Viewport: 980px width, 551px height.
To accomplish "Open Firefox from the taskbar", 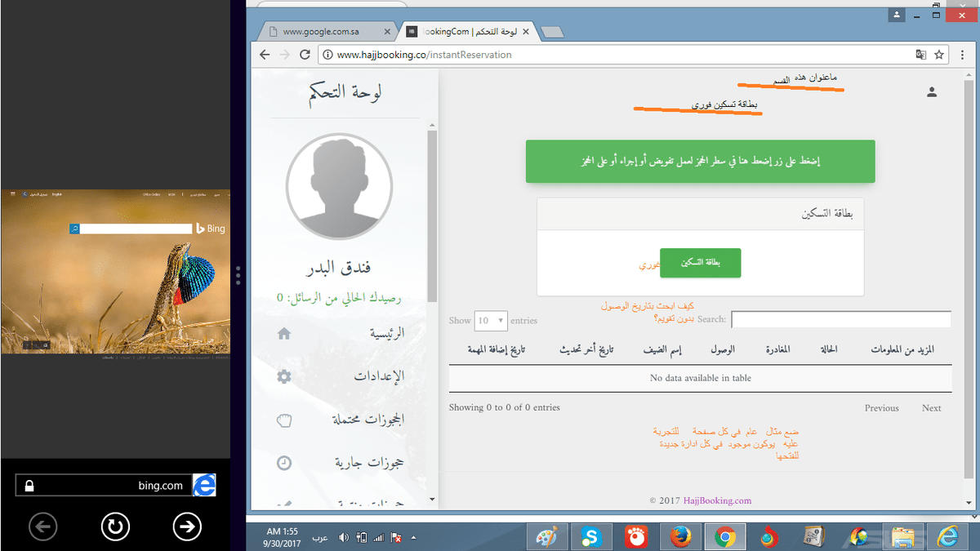I will point(680,536).
